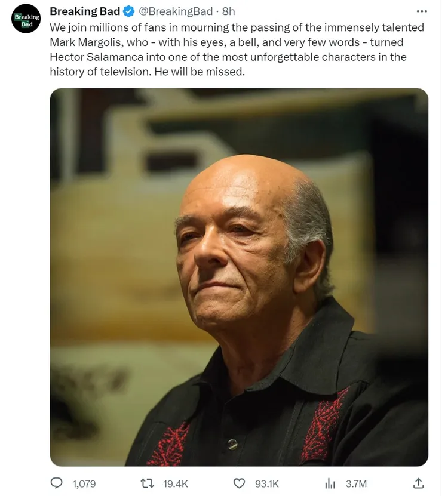Like the tweet with the heart icon
The image size is (448, 496).
coord(239,483)
